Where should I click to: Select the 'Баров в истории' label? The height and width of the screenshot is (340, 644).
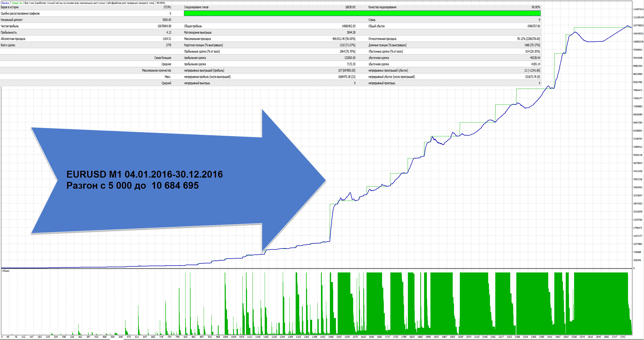(x=10, y=7)
